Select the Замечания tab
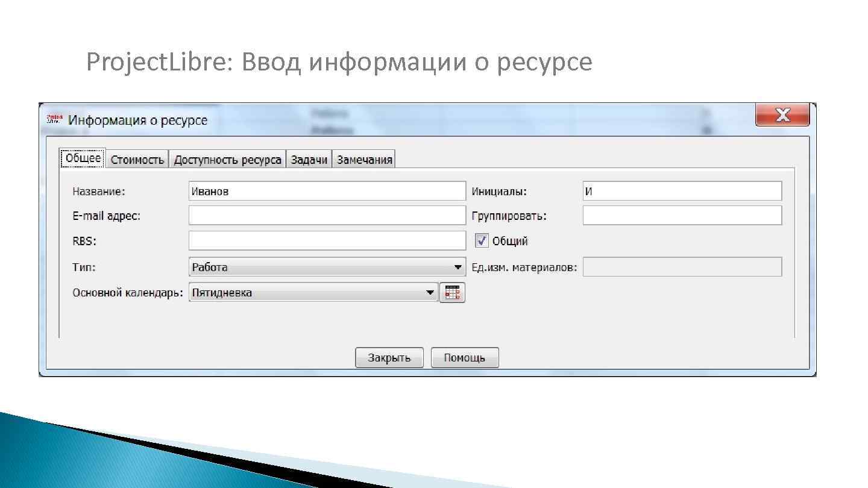 pos(364,160)
